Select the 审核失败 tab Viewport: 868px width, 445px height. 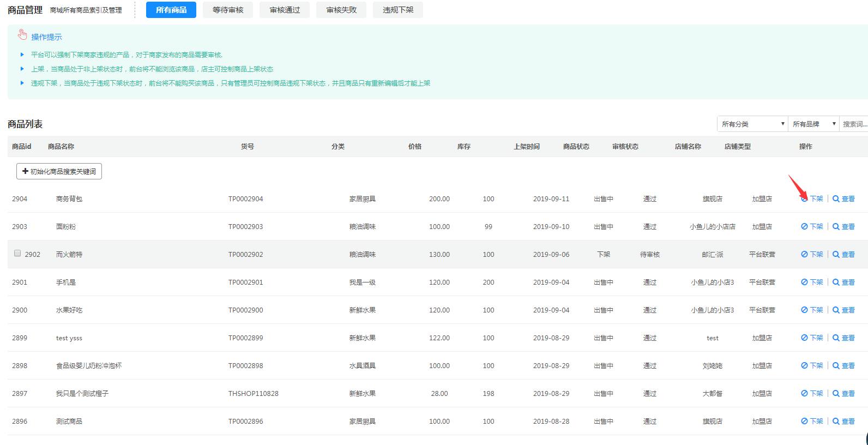341,10
